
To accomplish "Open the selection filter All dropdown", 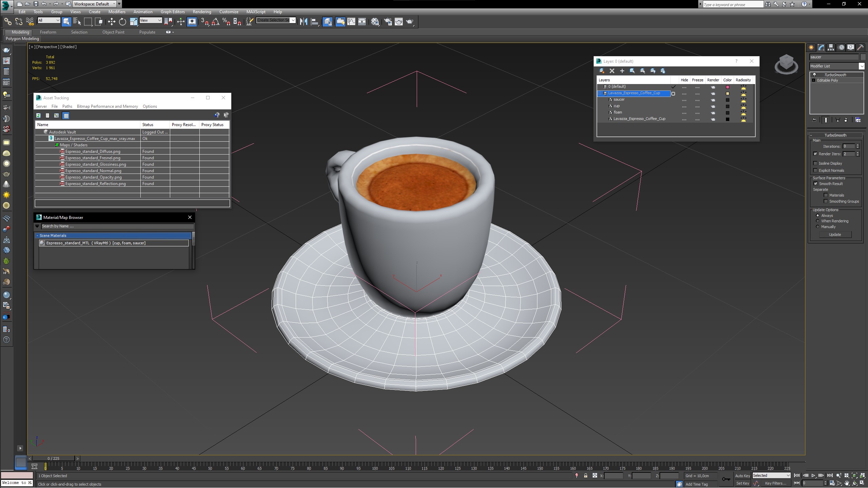I will click(x=49, y=20).
